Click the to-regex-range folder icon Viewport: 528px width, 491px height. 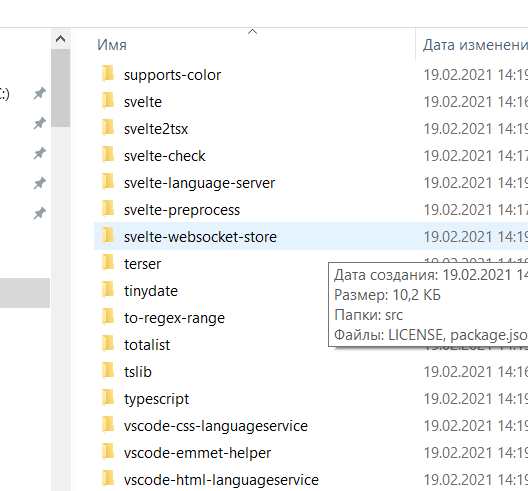(108, 317)
